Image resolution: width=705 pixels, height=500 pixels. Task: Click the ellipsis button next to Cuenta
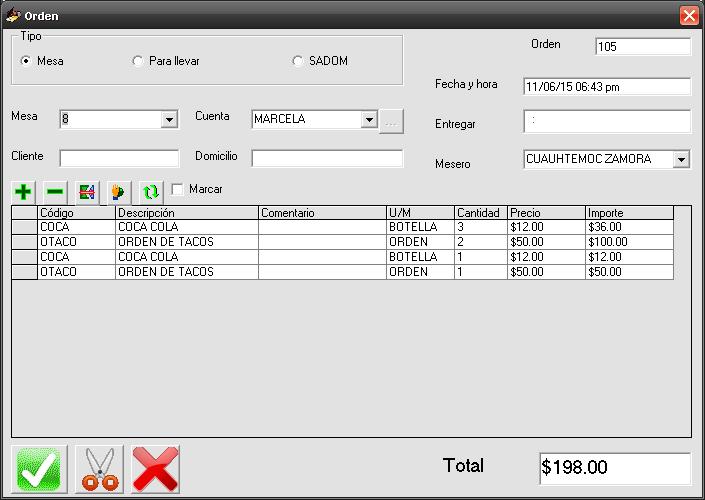392,120
